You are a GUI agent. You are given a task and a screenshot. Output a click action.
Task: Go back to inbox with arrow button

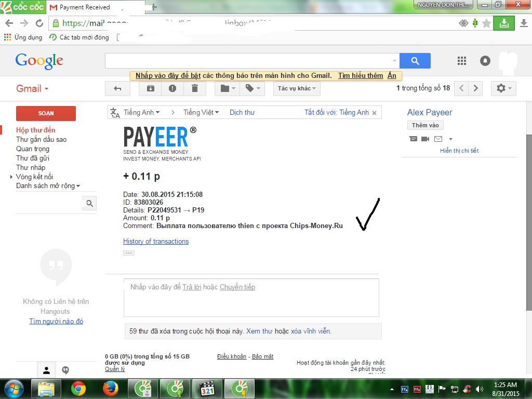click(x=117, y=88)
